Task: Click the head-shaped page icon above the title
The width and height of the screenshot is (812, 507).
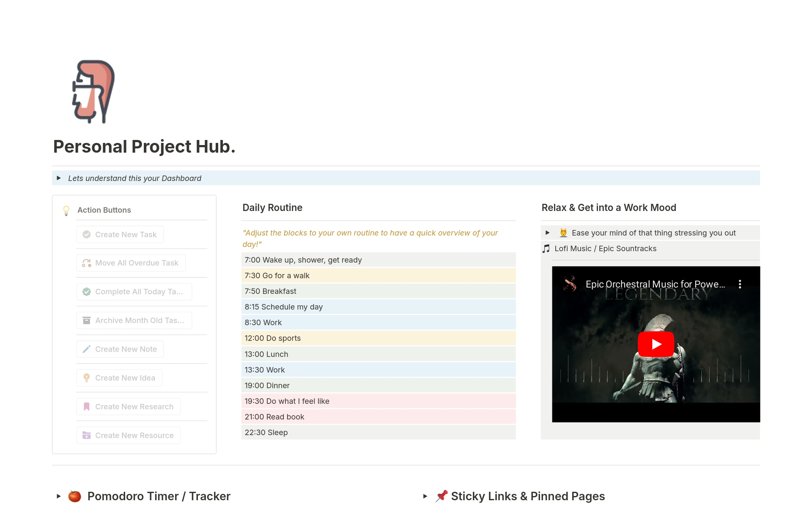Action: 93,92
